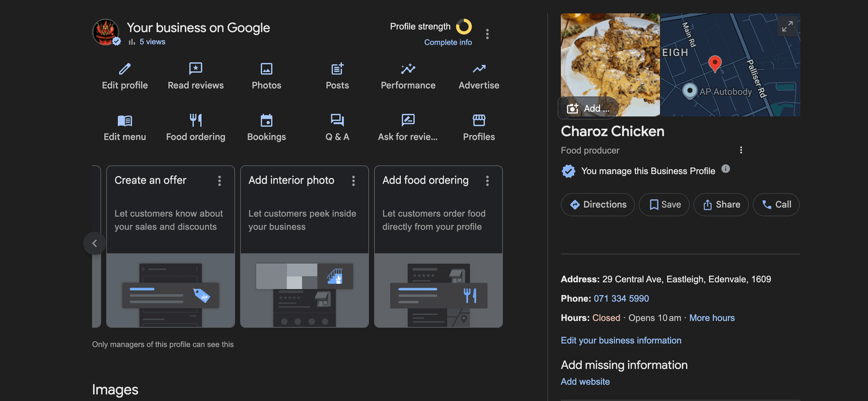The height and width of the screenshot is (401, 868).
Task: Open the Posts icon
Action: point(337,69)
